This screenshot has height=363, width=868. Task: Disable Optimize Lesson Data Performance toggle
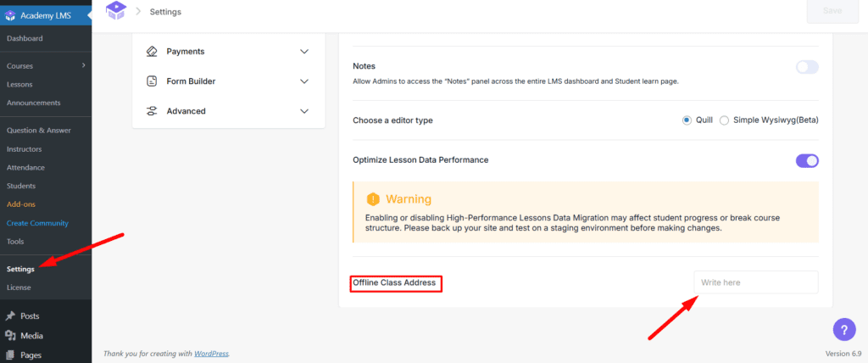point(807,160)
